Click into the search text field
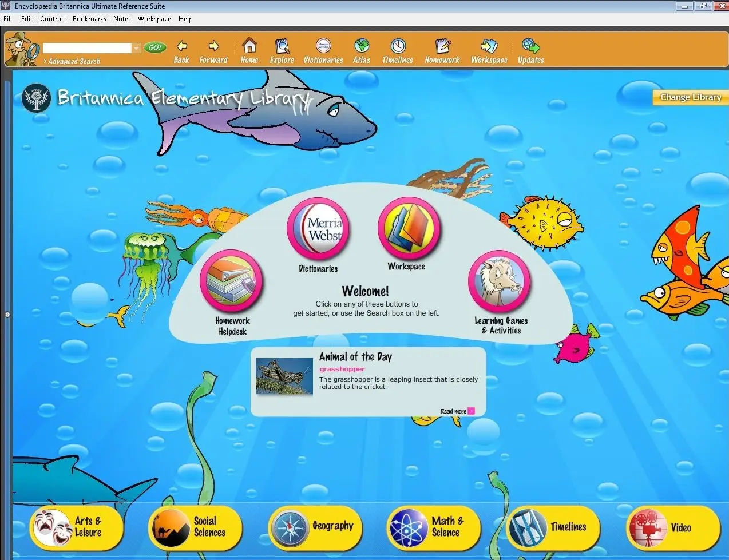Screen dimensions: 729x560 (87, 48)
